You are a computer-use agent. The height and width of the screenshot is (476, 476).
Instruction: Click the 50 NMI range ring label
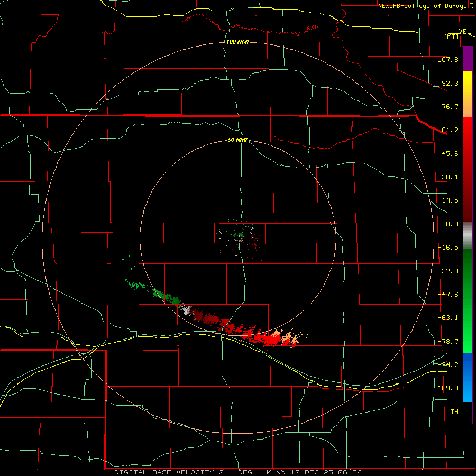click(237, 140)
